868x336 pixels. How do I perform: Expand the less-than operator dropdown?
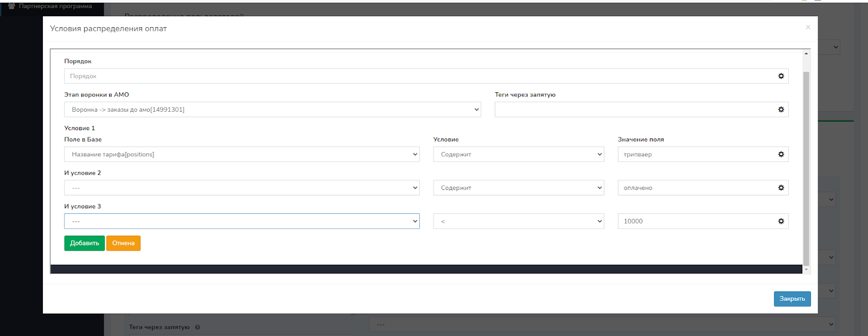518,221
